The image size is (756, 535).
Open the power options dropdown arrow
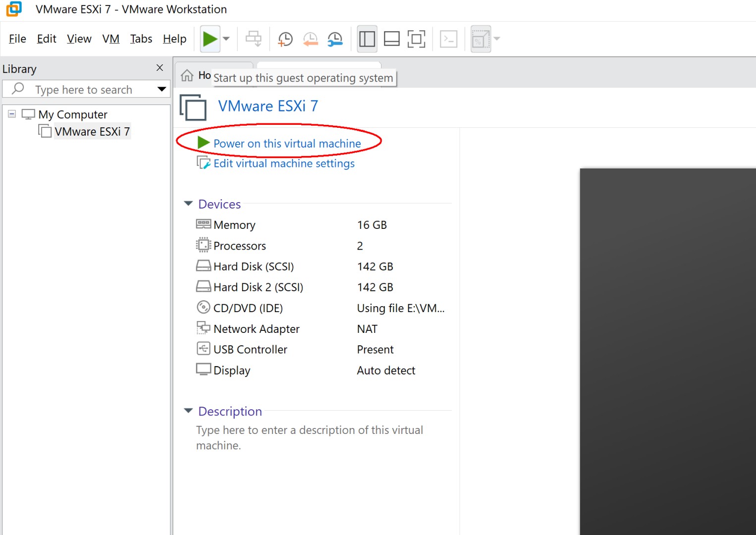226,39
